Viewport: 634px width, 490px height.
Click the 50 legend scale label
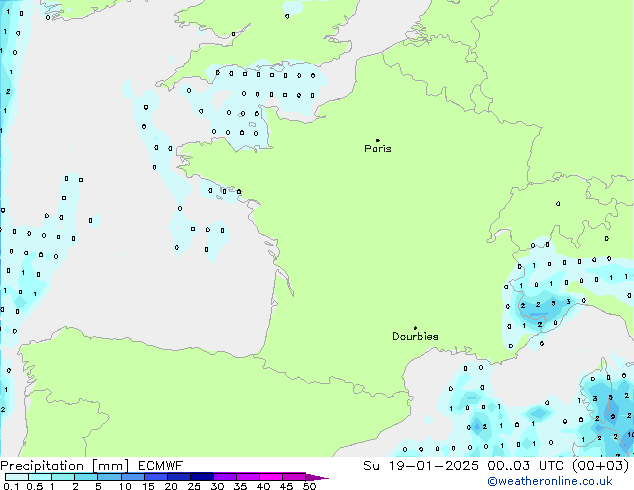tap(309, 486)
